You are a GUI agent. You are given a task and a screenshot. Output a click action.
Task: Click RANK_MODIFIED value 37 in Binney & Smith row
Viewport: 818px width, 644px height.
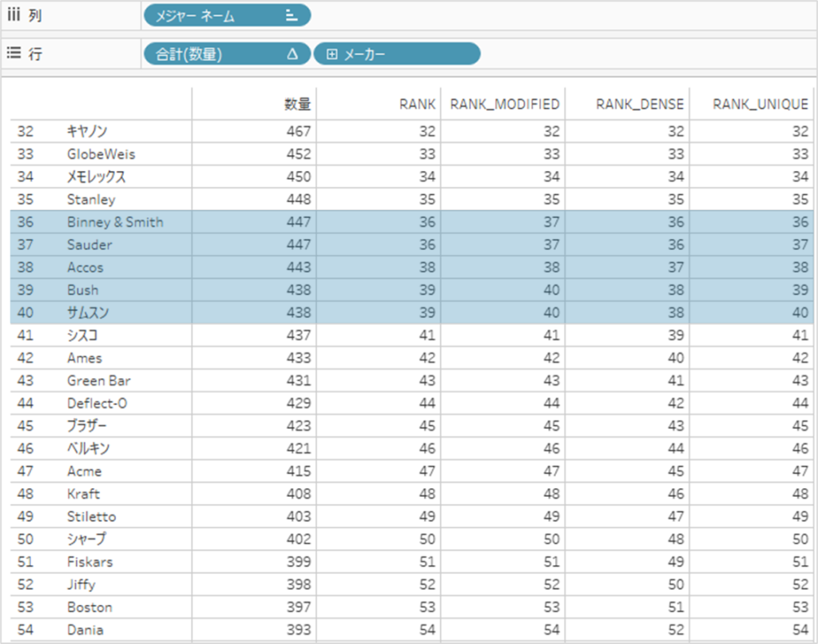[x=551, y=222]
